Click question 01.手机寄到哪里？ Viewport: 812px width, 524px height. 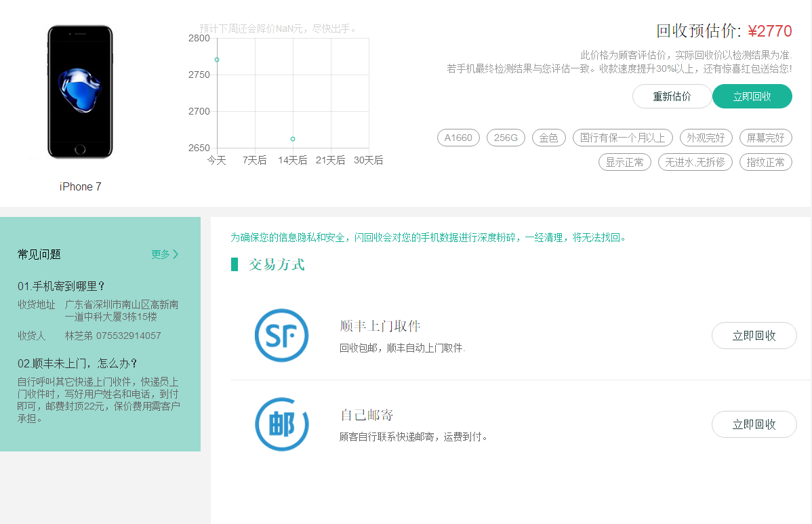click(61, 286)
